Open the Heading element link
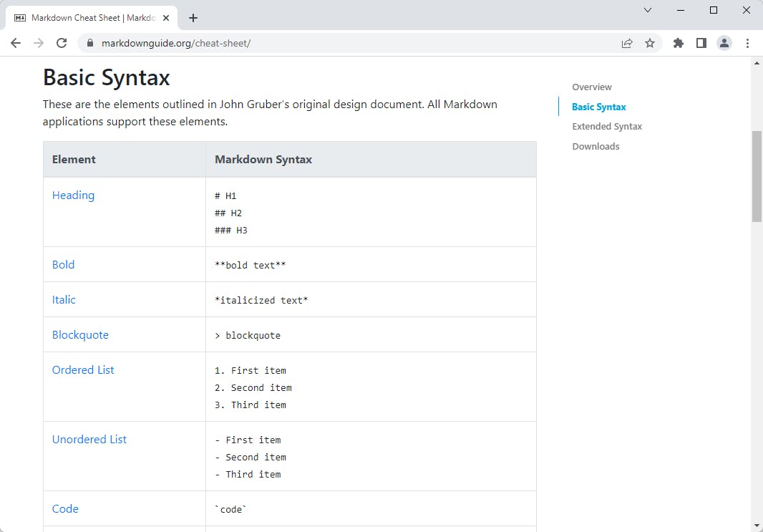This screenshot has height=532, width=763. [73, 195]
